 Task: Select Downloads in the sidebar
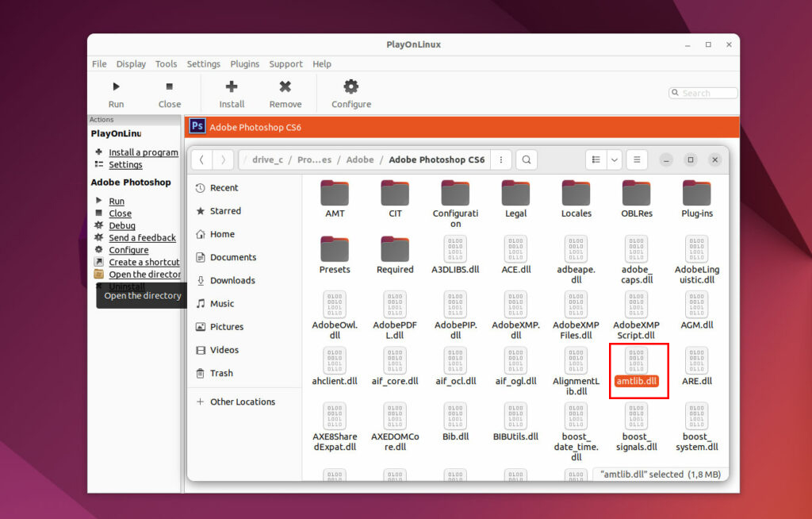[232, 280]
